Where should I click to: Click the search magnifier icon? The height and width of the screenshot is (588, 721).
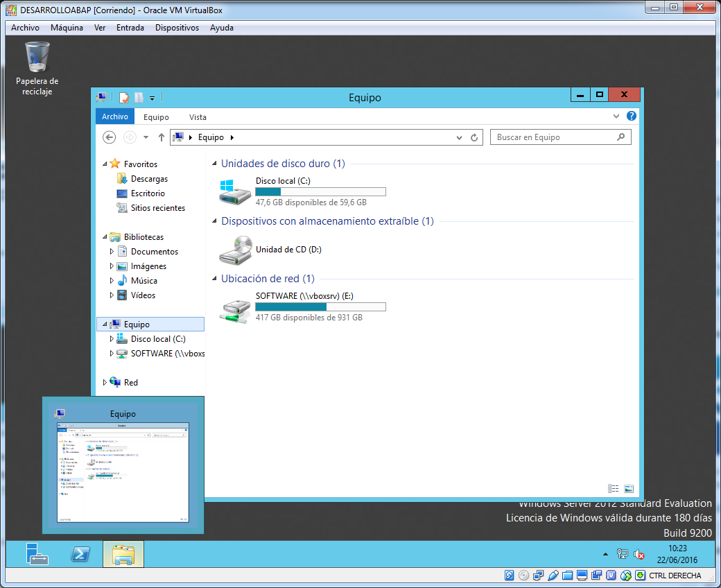620,137
